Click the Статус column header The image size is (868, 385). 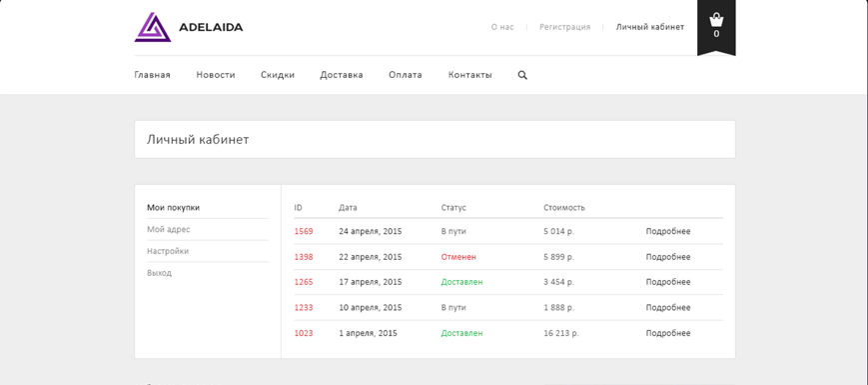pos(453,208)
